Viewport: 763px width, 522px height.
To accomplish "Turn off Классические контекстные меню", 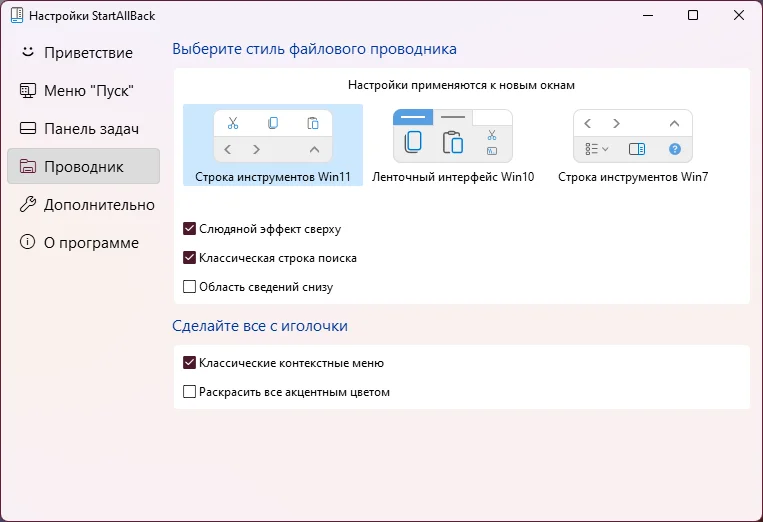I will tap(189, 362).
